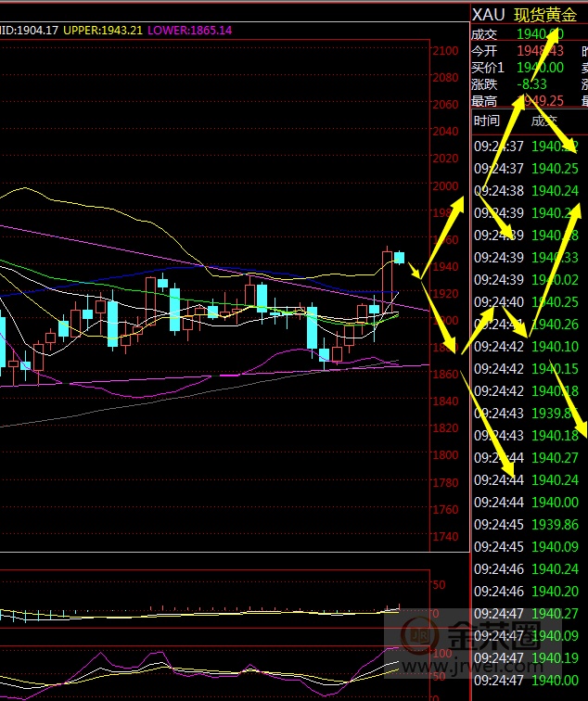Image resolution: width=588 pixels, height=701 pixels.
Task: Click the 现货黄金 instrument name
Action: 545,15
